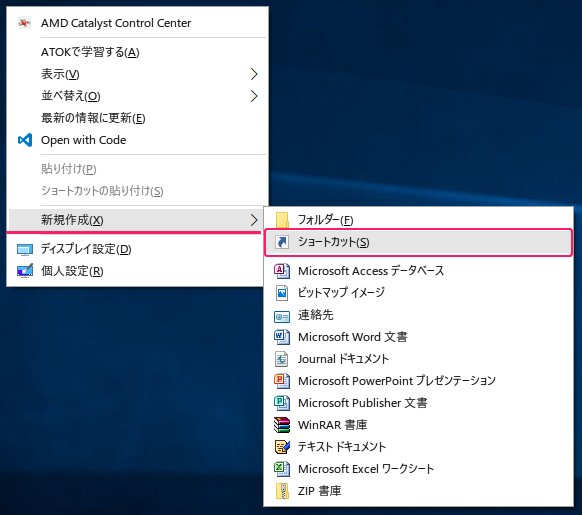
Task: Click the Microsoft PowerPoint presentation icon
Action: (x=282, y=381)
